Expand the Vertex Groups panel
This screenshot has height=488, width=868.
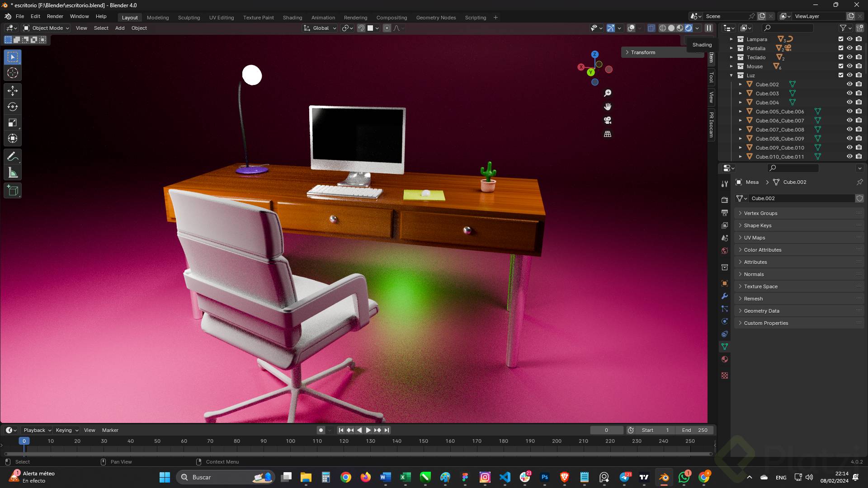click(760, 213)
